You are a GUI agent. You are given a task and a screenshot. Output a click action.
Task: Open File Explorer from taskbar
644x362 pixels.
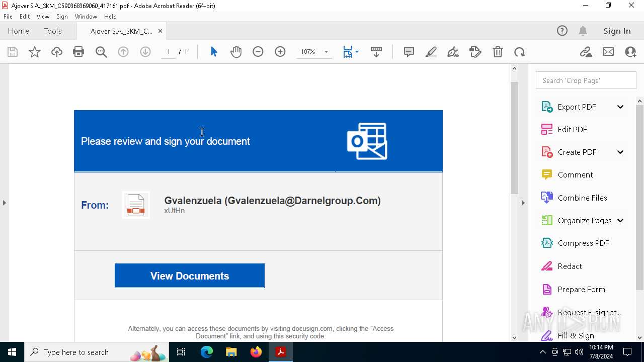pos(231,352)
